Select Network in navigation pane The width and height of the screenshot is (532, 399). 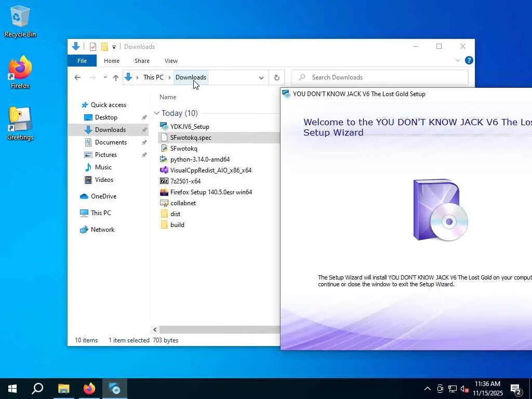(102, 230)
